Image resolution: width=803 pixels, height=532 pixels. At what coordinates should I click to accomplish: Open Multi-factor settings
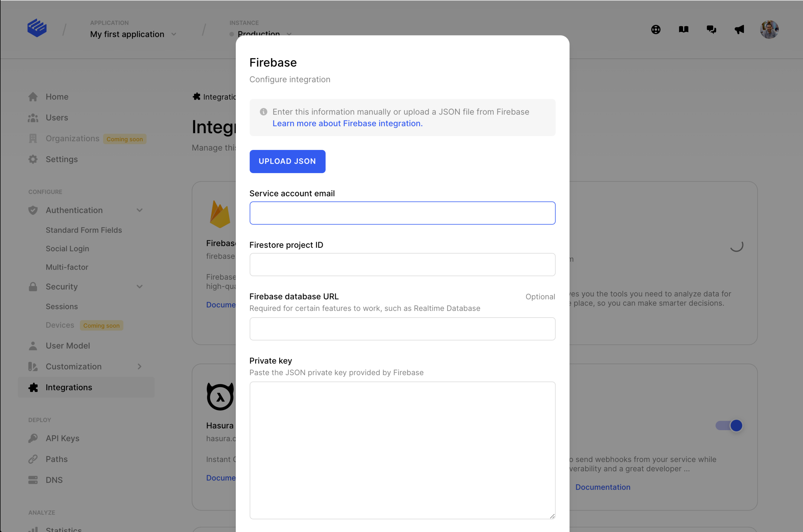point(67,267)
